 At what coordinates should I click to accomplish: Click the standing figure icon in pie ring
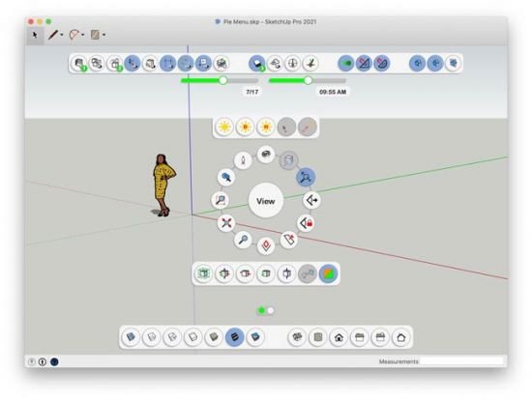pyautogui.click(x=243, y=160)
